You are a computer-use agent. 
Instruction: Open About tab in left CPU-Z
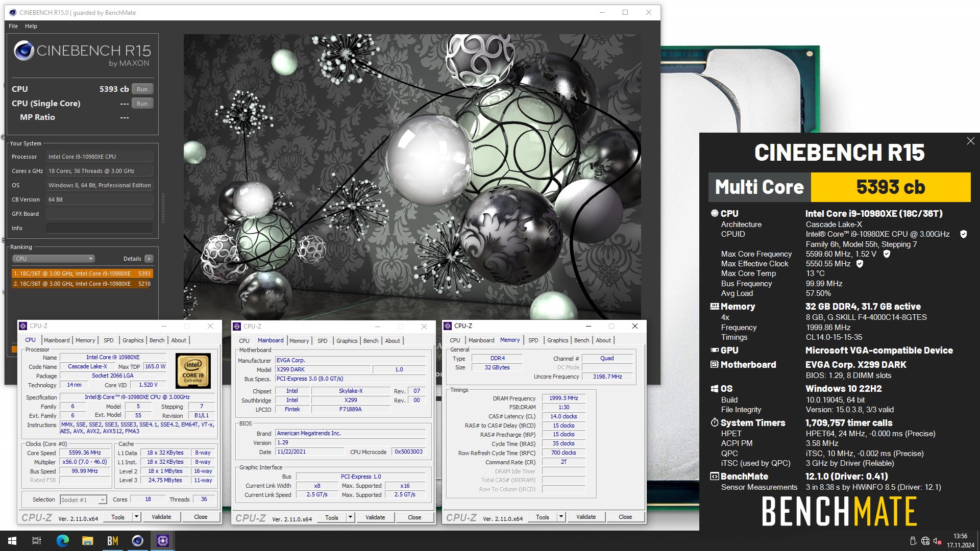click(x=179, y=340)
